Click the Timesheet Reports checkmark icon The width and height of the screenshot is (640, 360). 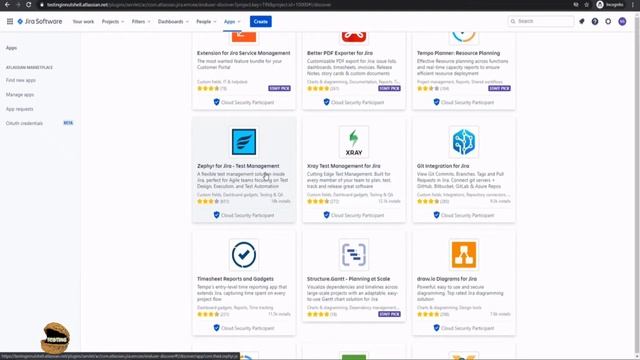(244, 255)
